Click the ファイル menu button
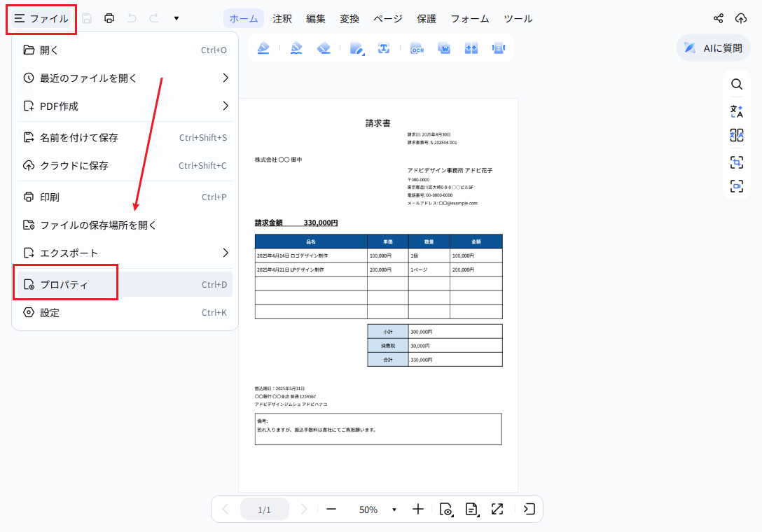 point(41,18)
